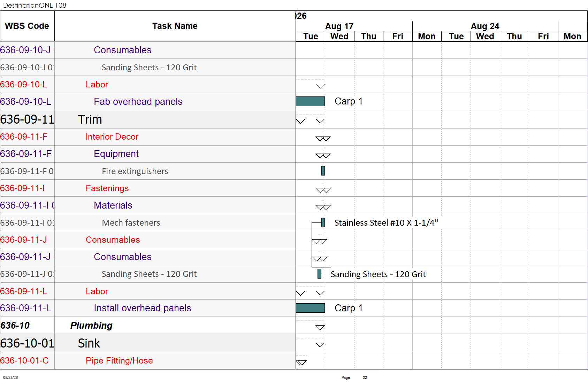The height and width of the screenshot is (382, 588).
Task: Select the Trim task row
Action: point(148,119)
